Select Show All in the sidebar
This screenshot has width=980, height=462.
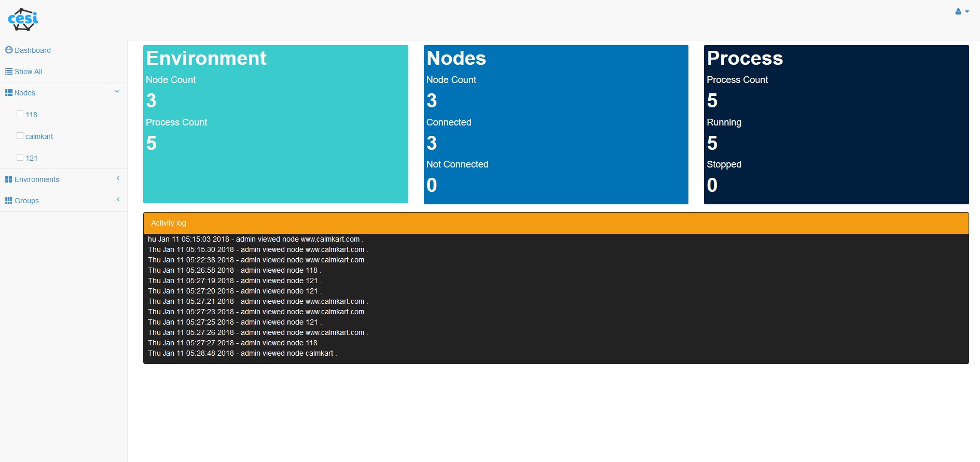29,72
